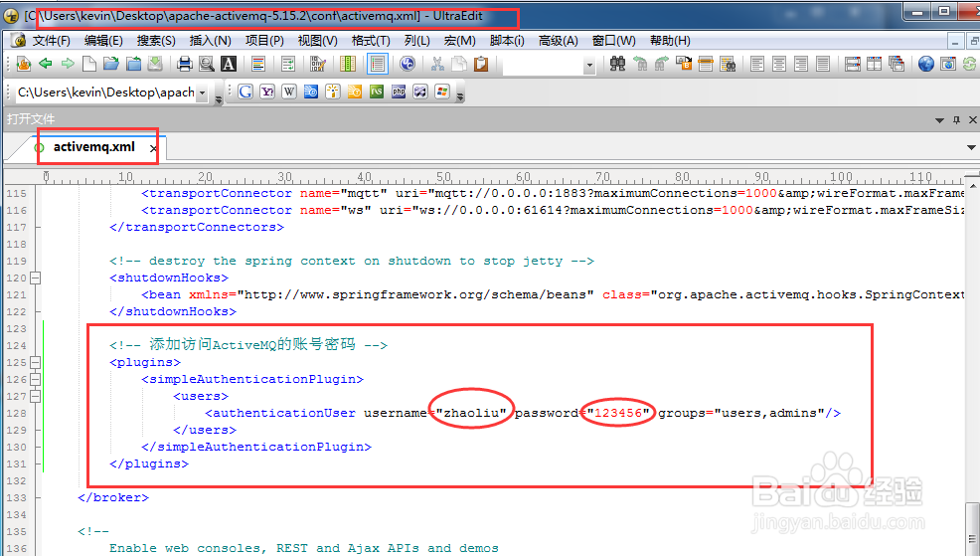The width and height of the screenshot is (980, 556).
Task: Open the 编辑(E) menu
Action: (103, 41)
